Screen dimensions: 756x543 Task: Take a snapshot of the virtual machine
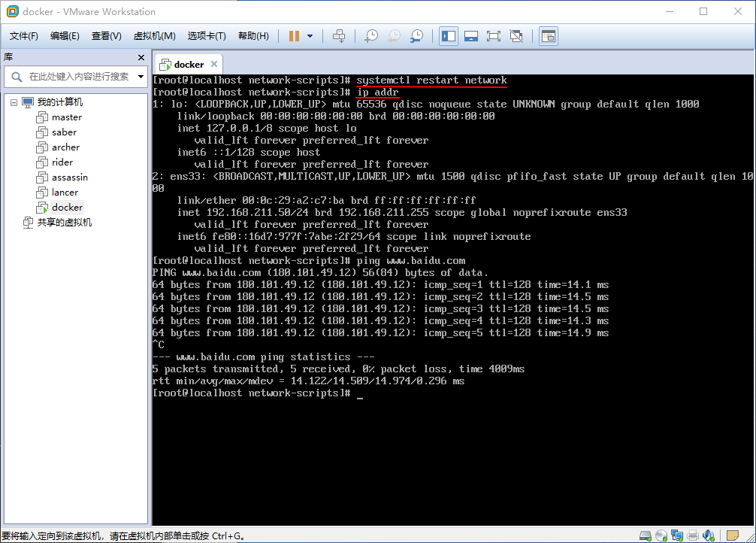[x=372, y=35]
